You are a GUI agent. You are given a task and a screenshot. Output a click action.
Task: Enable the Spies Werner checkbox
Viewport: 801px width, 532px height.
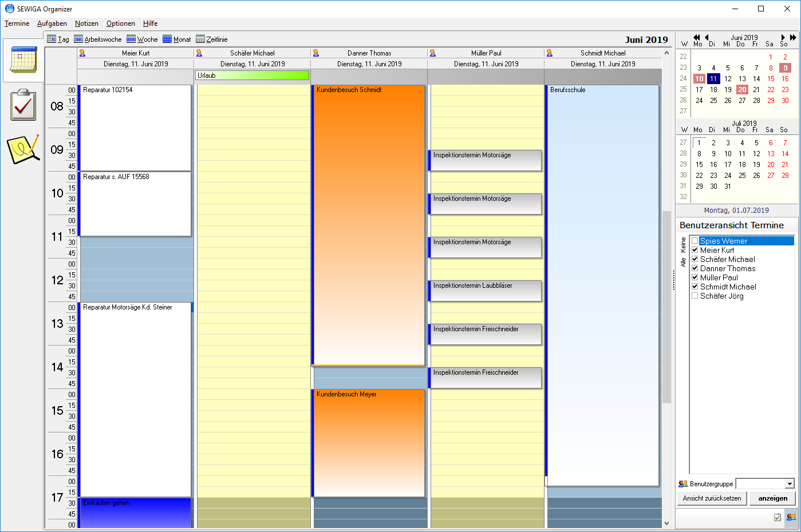coord(695,241)
